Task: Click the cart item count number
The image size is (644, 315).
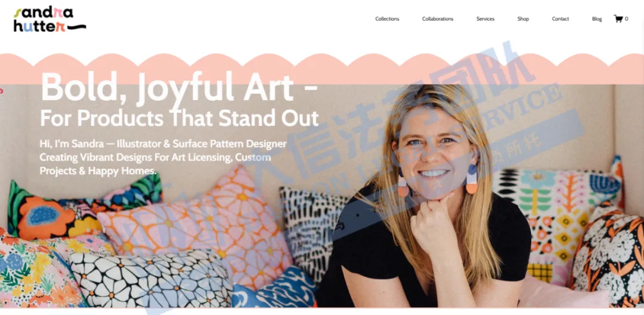Action: [626, 19]
